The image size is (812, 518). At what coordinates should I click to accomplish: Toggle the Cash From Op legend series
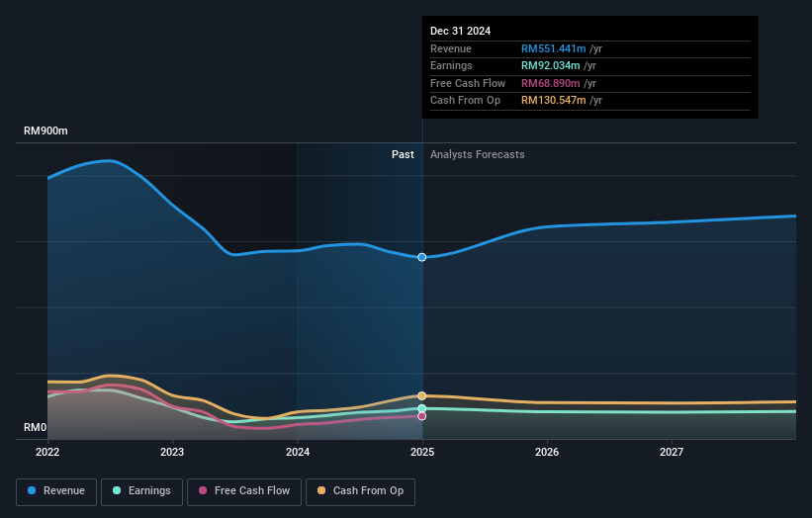(x=360, y=491)
